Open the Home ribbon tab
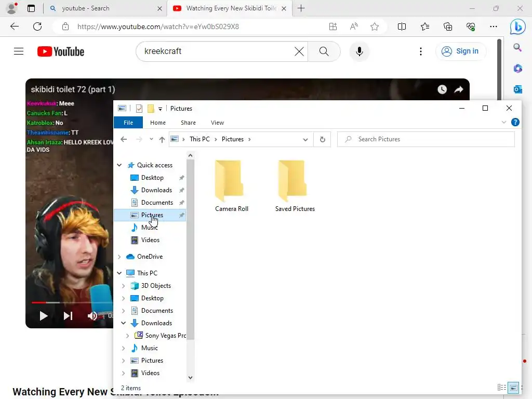The height and width of the screenshot is (399, 532). (x=158, y=123)
